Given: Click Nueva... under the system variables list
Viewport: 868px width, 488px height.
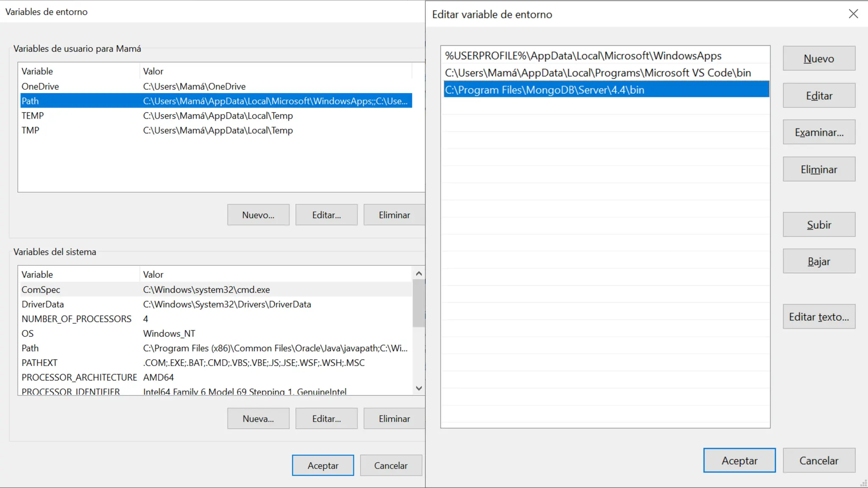Looking at the screenshot, I should (x=258, y=419).
